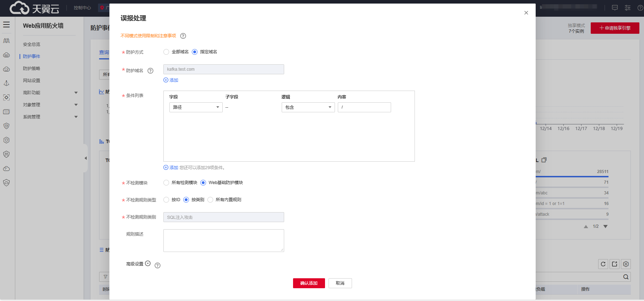The height and width of the screenshot is (301, 644).
Task: Open 防护策略 in the sidebar
Action: [32, 69]
